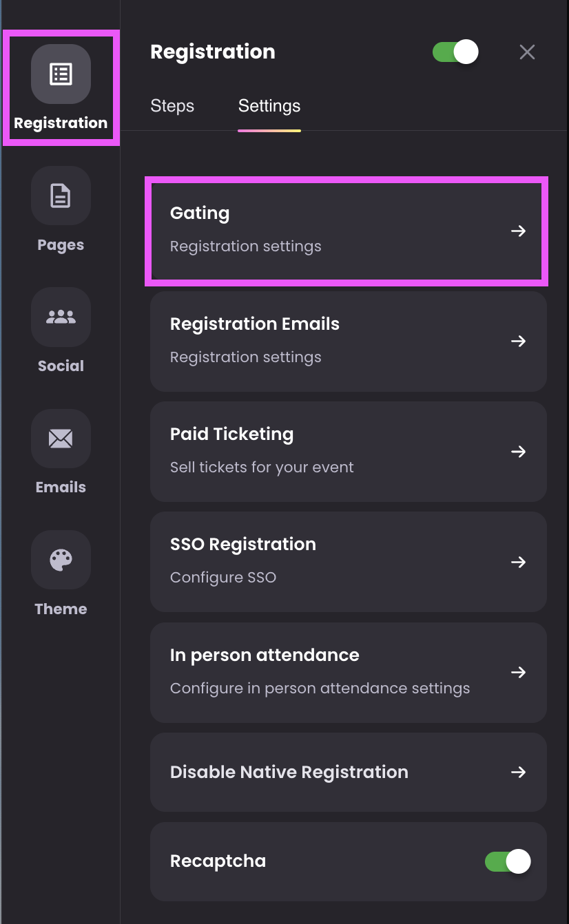Screen dimensions: 569x924
Task: Open Paid Ticketing arrow icon
Action: tap(518, 452)
